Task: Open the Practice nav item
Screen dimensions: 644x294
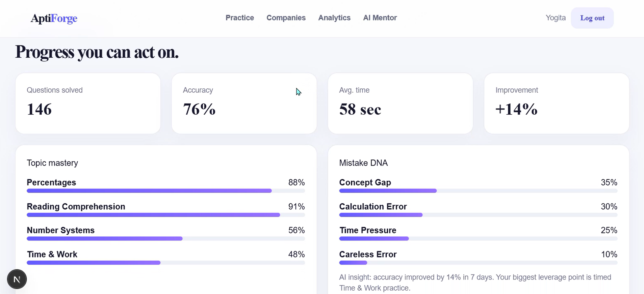Action: [x=240, y=18]
